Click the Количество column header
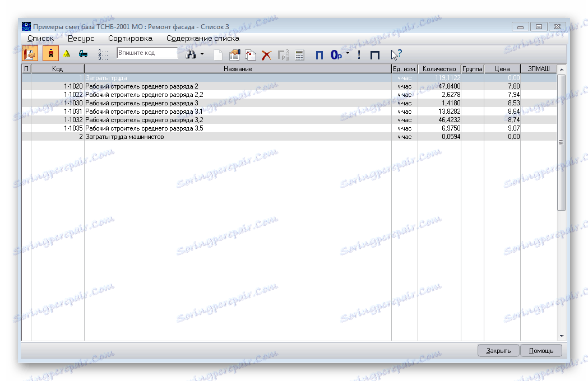Viewport: 588px width, 381px height. 439,69
